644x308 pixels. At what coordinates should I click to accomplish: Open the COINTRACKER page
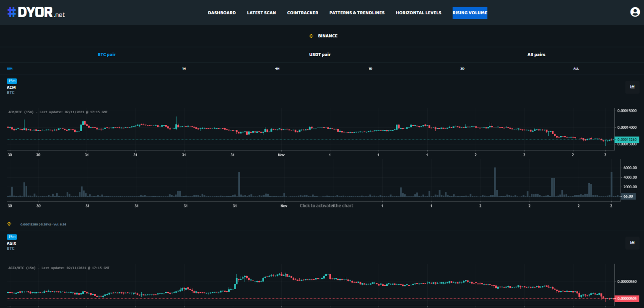303,13
